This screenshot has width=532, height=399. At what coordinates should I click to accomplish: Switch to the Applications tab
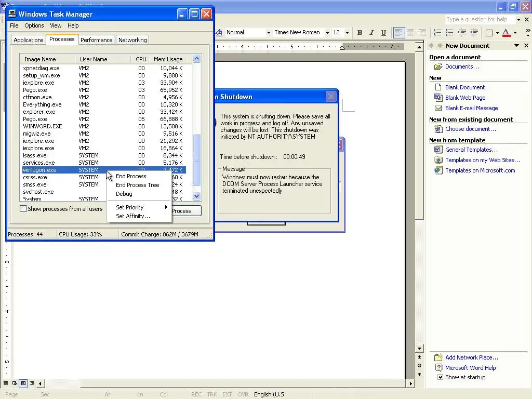(x=29, y=40)
